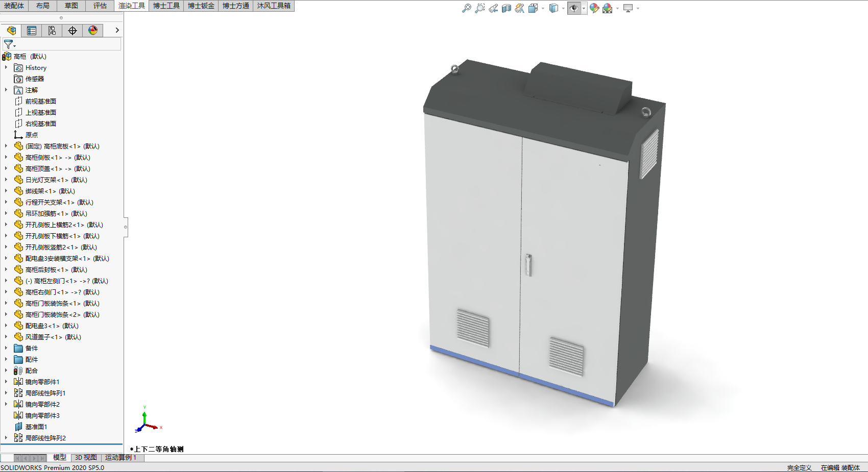Expand the 高柜侧板<1> component

pyautogui.click(x=6, y=157)
